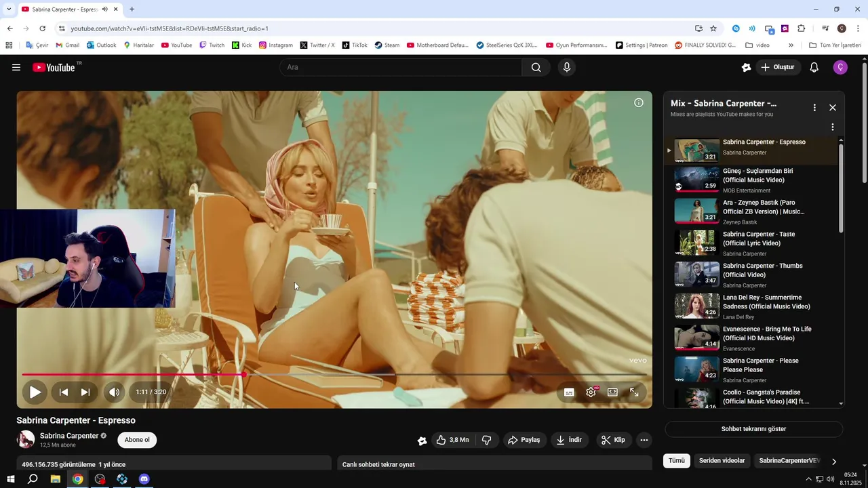Open Chrome three-dot menu
Image resolution: width=868 pixels, height=488 pixels.
point(859,28)
